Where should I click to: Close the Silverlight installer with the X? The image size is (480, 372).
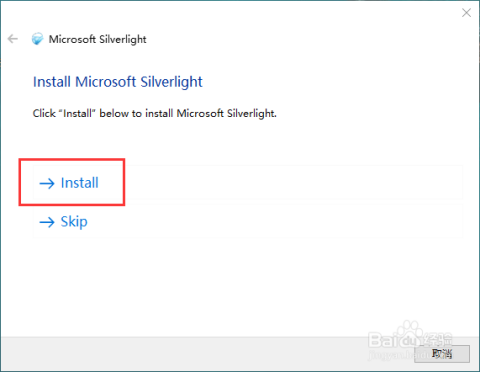click(x=466, y=13)
